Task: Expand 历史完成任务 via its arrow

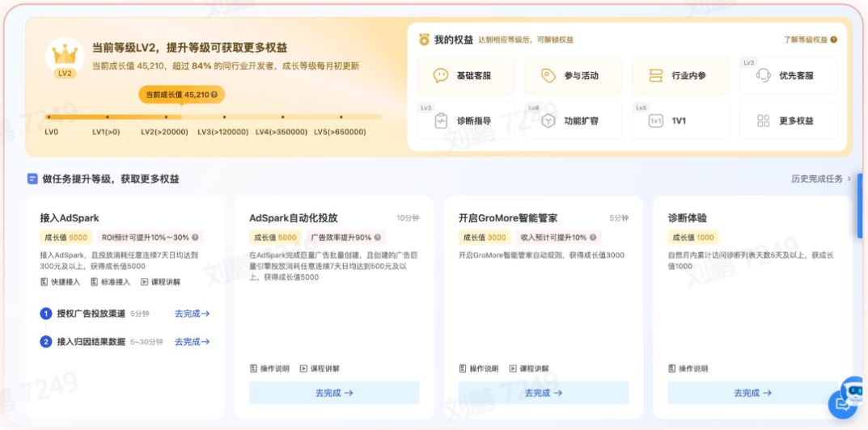Action: tap(849, 179)
